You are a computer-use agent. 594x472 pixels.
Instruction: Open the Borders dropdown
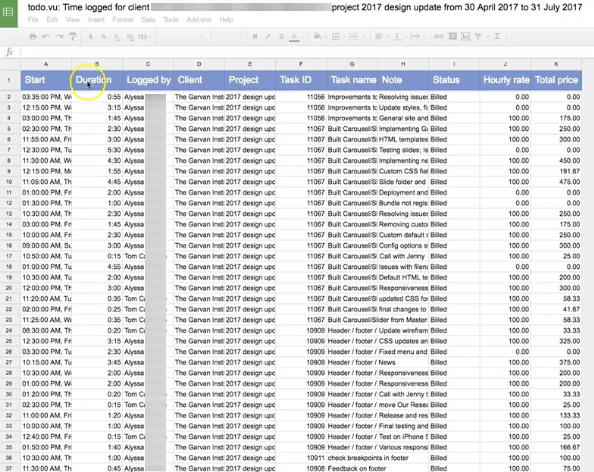338,37
